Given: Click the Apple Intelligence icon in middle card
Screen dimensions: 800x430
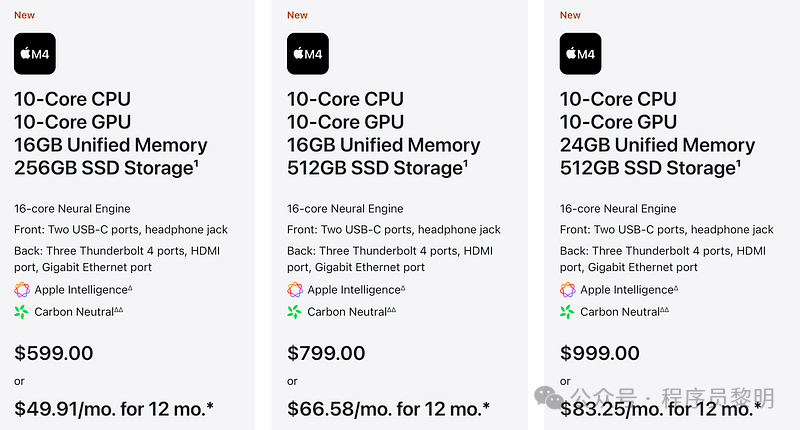Looking at the screenshot, I should click(x=295, y=289).
